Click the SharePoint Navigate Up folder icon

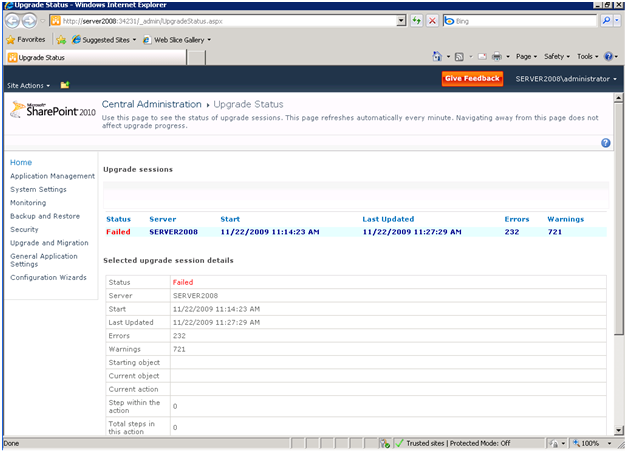click(65, 85)
